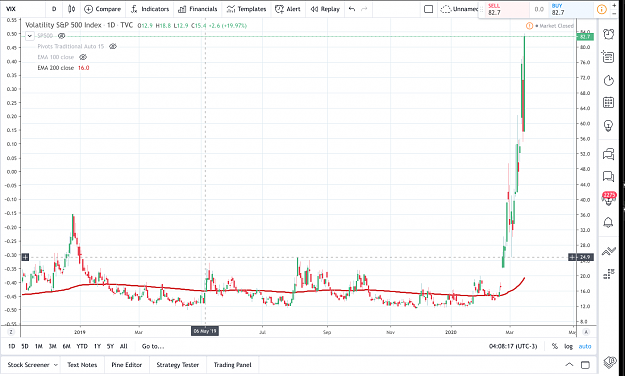
Task: Toggle visibility of SP500 indicator
Action: pos(61,36)
